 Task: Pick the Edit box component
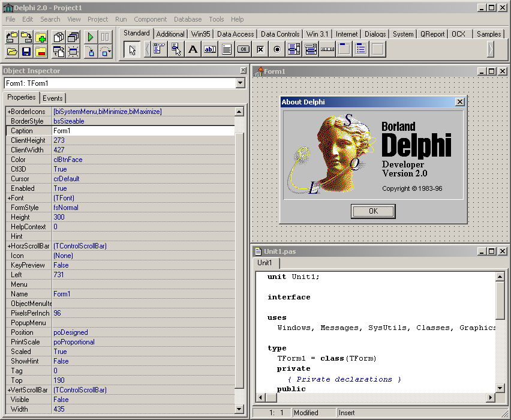209,49
